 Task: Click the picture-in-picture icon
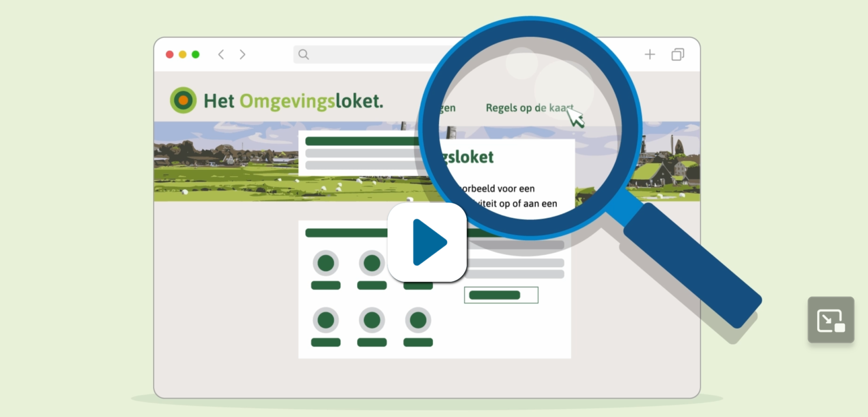pyautogui.click(x=830, y=320)
